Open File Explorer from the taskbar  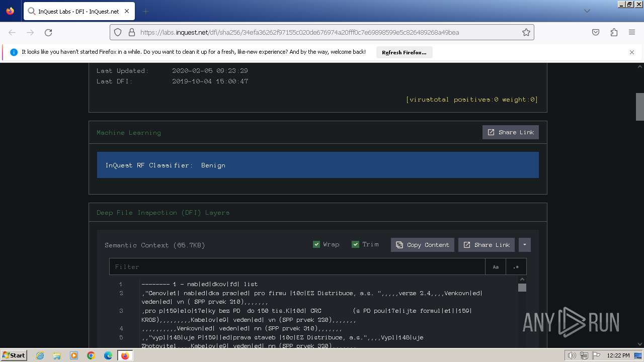coord(57,355)
